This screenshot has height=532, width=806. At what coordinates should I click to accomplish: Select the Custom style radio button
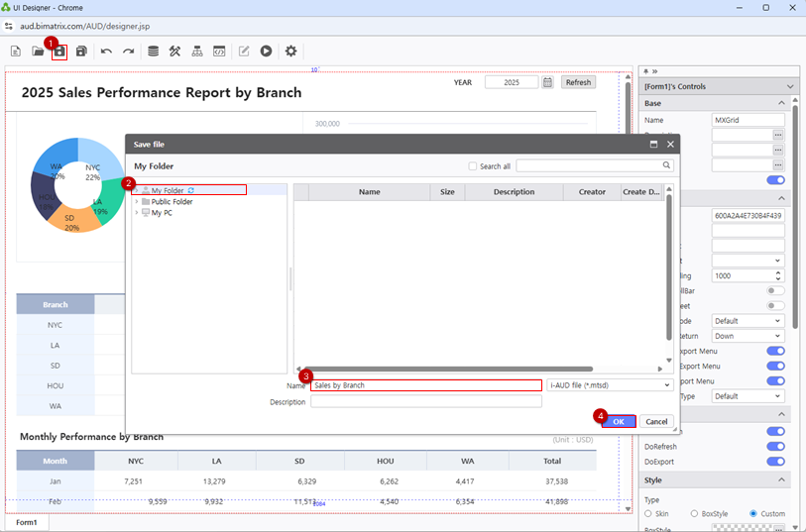(x=753, y=513)
